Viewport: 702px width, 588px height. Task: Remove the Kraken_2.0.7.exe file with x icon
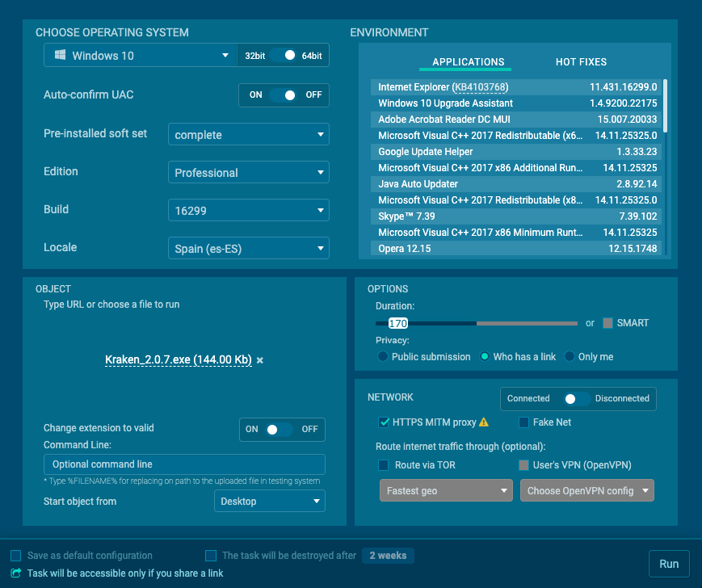[259, 360]
